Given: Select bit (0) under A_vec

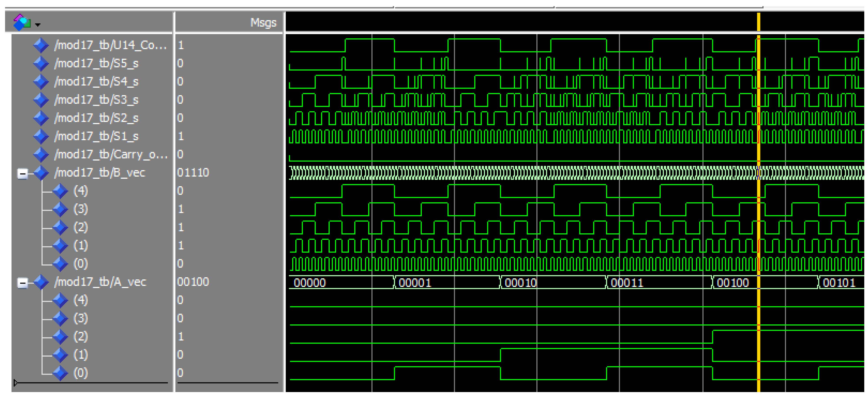Looking at the screenshot, I should pos(80,373).
